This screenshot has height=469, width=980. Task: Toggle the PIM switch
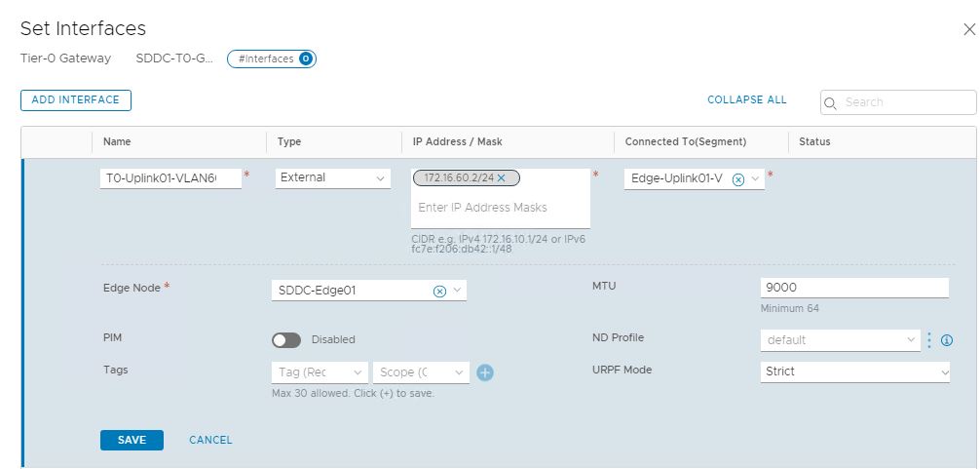tap(286, 340)
